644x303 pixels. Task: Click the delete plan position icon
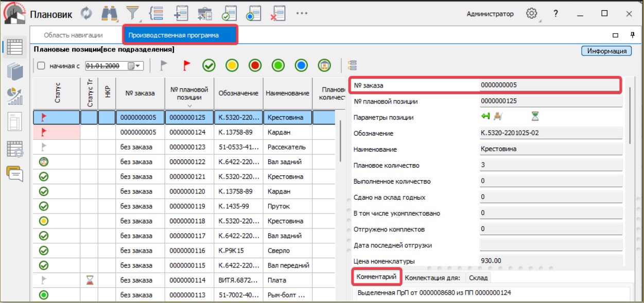277,14
